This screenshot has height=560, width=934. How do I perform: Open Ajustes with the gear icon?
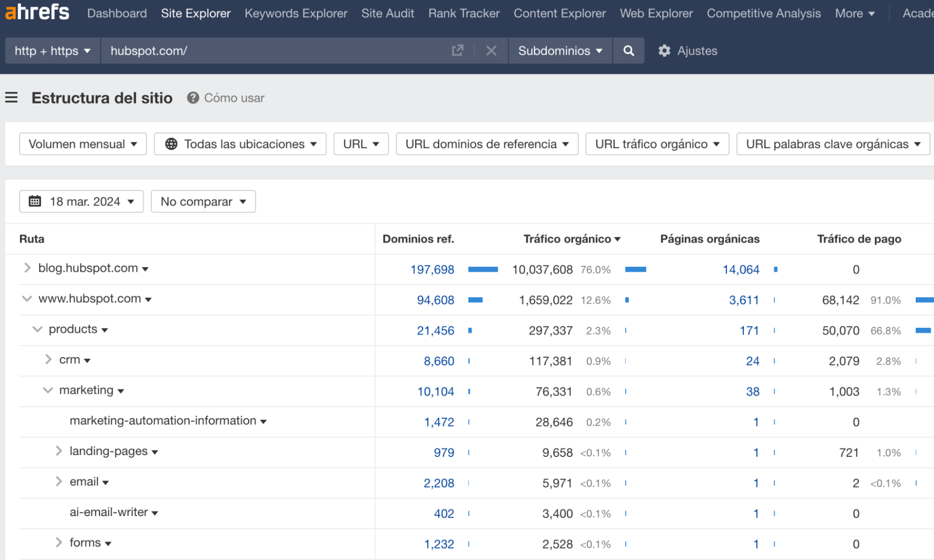(x=664, y=50)
